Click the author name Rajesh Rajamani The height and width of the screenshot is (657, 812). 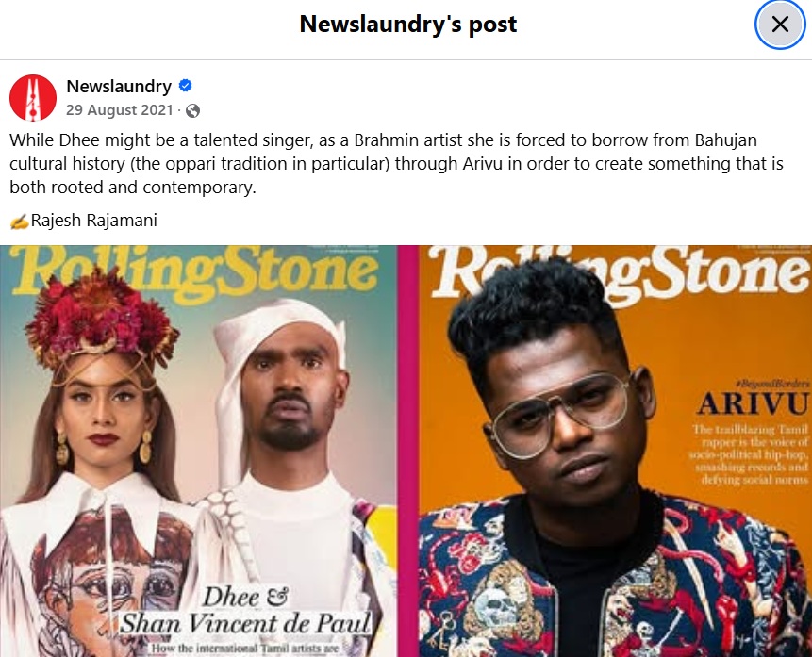(x=93, y=221)
